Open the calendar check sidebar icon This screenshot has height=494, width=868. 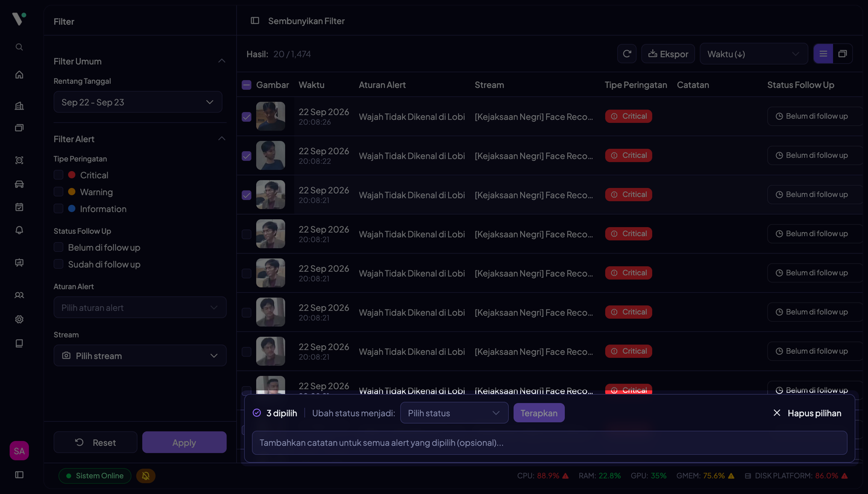pyautogui.click(x=19, y=207)
